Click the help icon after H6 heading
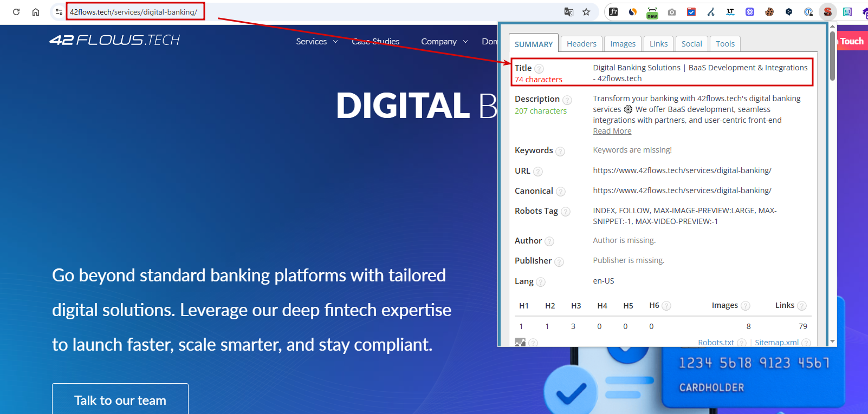868x414 pixels. (x=666, y=306)
